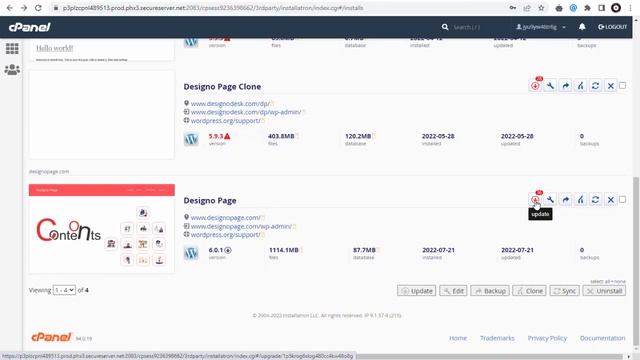
Task: Click the Update button at the bottom
Action: tap(417, 291)
